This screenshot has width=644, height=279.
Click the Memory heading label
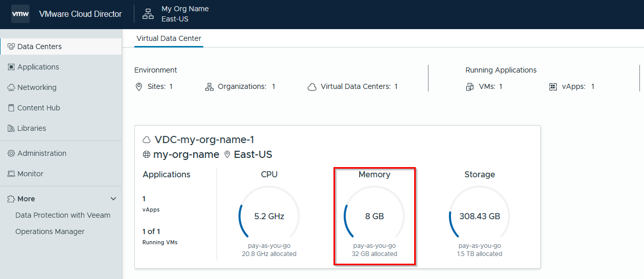tap(374, 175)
